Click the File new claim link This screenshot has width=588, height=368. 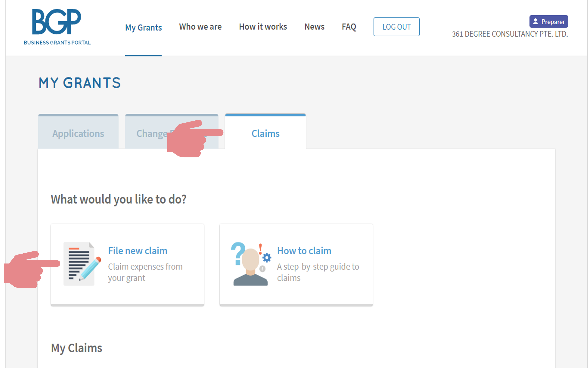click(138, 251)
